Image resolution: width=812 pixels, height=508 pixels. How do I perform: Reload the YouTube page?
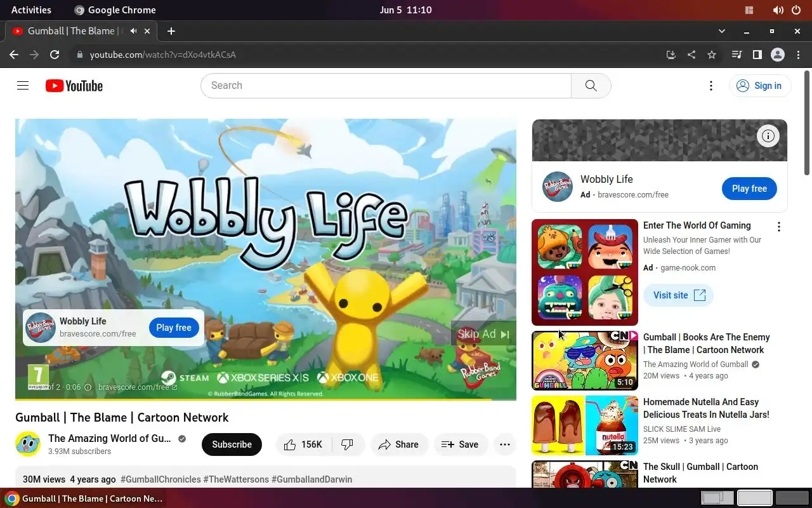click(x=55, y=55)
